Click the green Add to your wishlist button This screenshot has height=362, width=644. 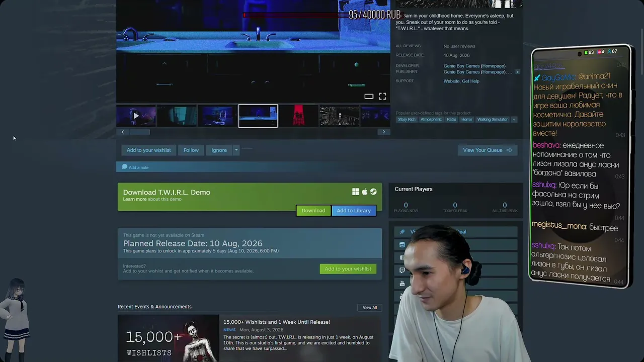(x=348, y=269)
